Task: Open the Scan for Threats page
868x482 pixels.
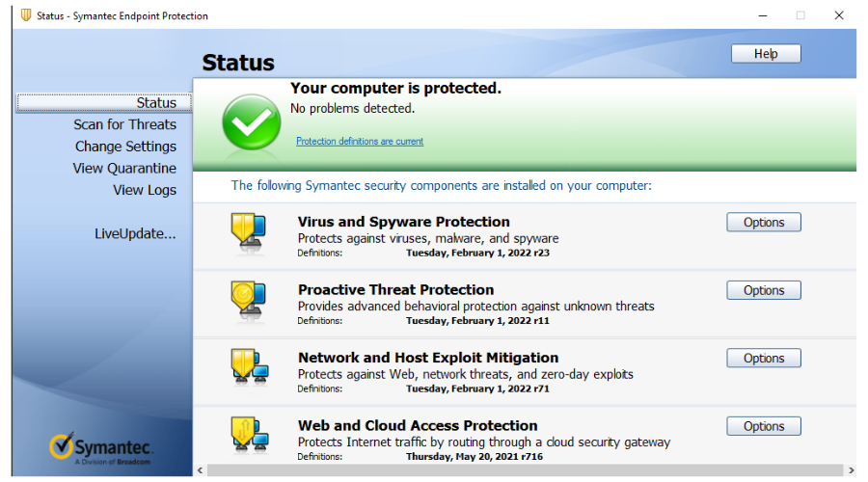Action: click(x=125, y=124)
